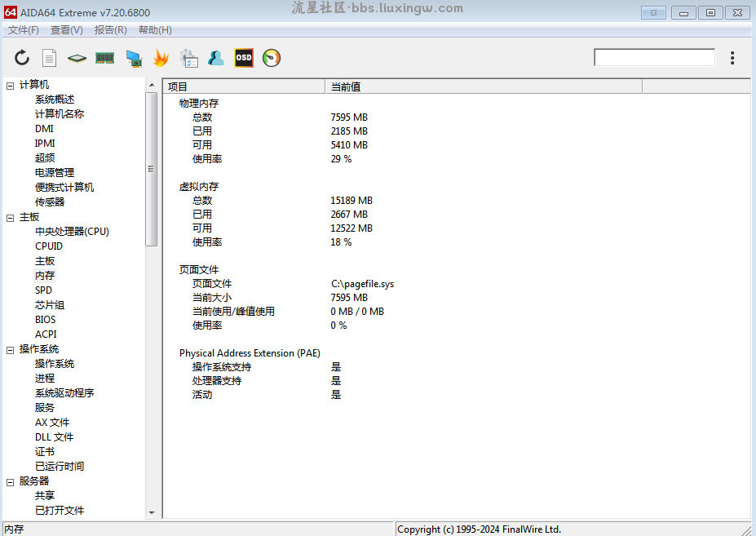Viewport: 756px width, 536px height.
Task: Click the AIDA64 title bar logo
Action: [x=10, y=12]
